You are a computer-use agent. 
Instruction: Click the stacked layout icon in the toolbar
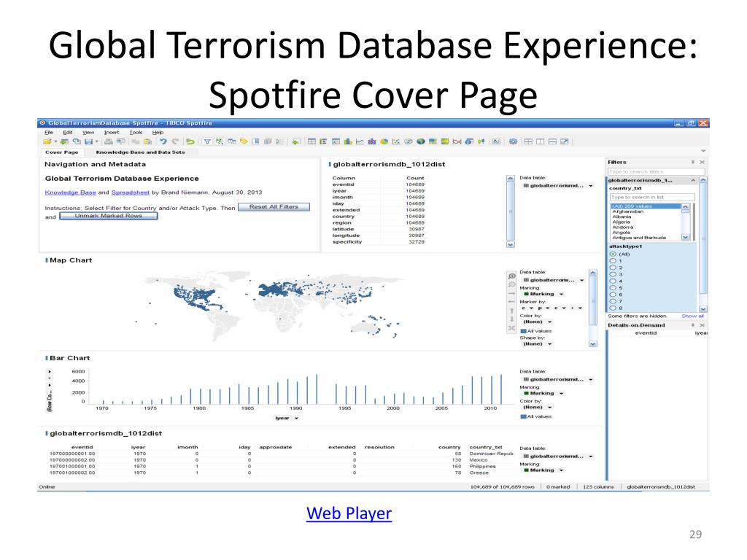pyautogui.click(x=553, y=141)
